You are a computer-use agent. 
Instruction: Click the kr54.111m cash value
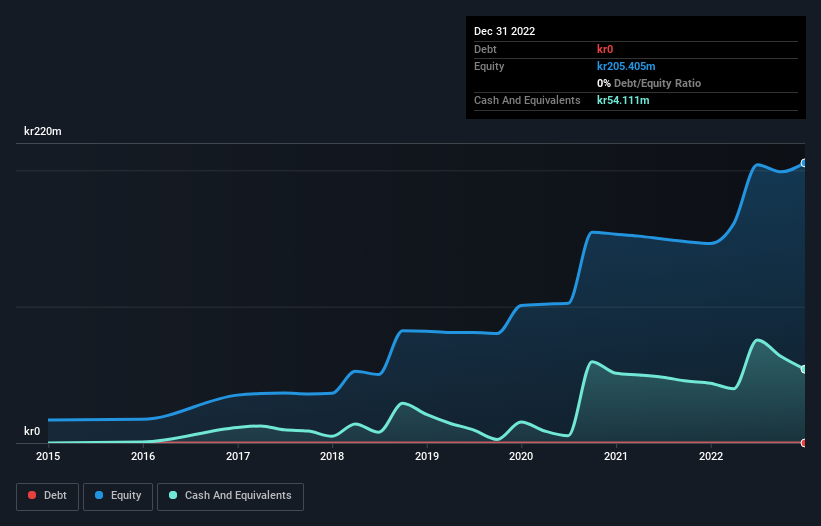tap(623, 100)
